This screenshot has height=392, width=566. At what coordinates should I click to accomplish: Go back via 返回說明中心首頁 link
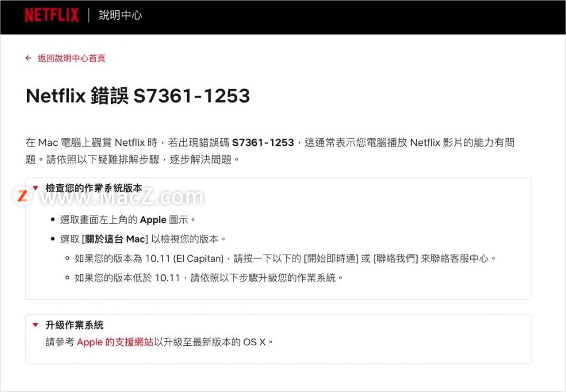pos(72,58)
